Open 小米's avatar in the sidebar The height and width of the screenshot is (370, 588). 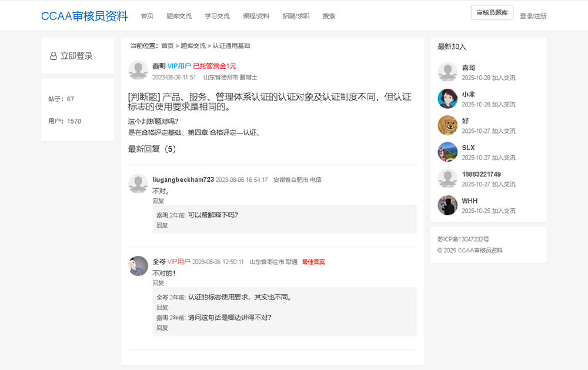tap(447, 99)
